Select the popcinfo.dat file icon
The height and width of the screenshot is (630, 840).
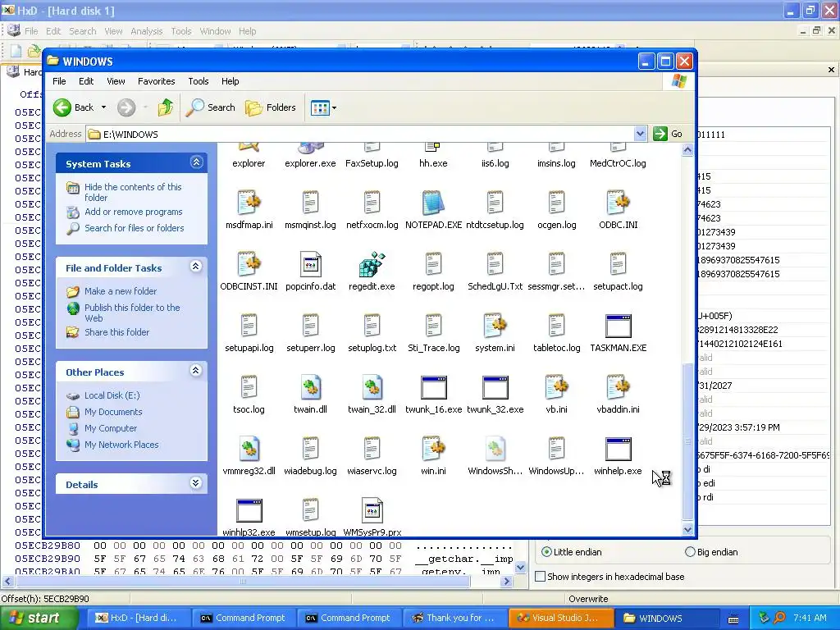point(311,265)
